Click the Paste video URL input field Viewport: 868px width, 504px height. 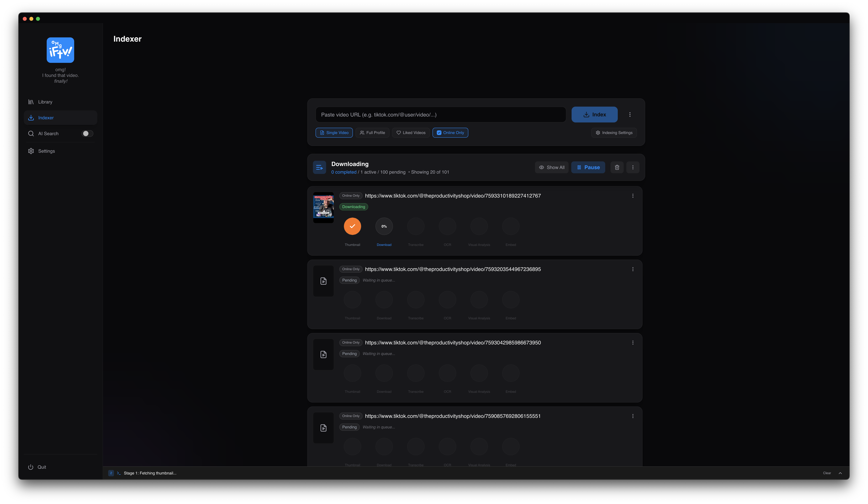coord(441,115)
